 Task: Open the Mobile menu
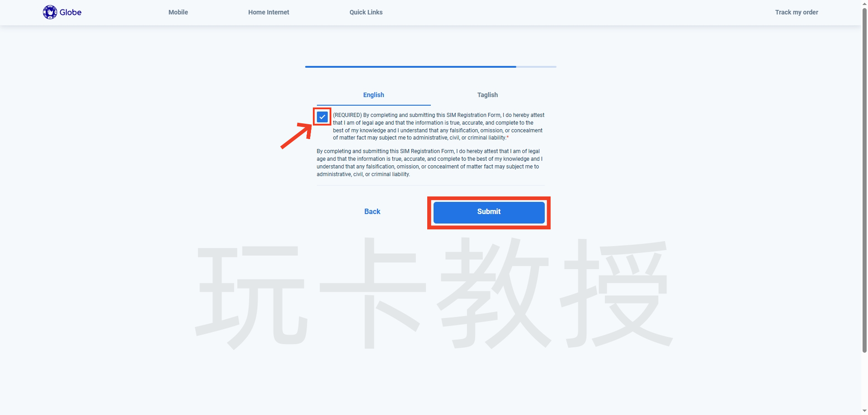pyautogui.click(x=178, y=12)
